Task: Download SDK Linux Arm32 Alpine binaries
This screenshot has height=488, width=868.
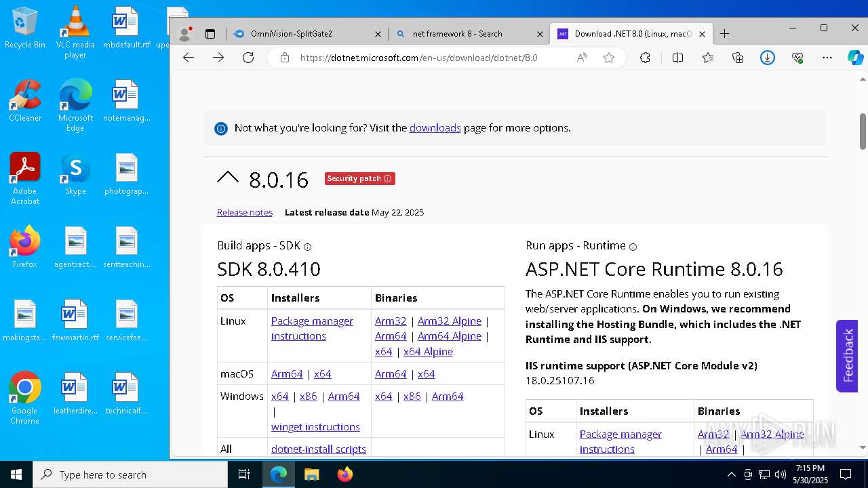Action: 450,321
